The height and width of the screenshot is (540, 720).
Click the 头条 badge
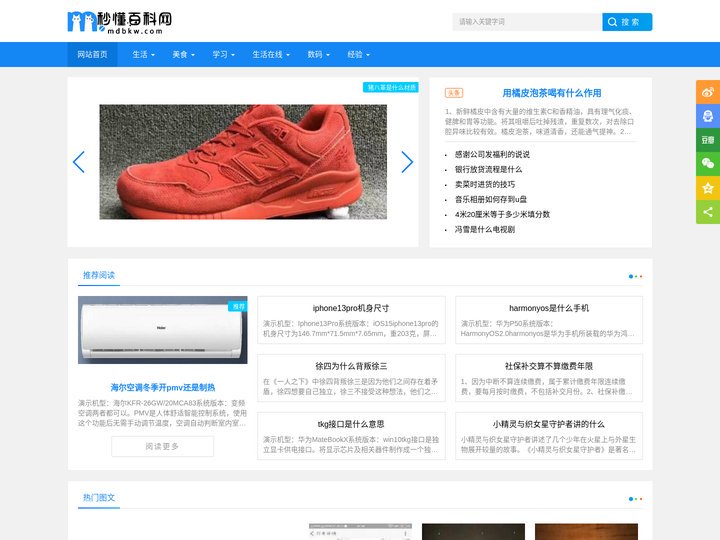pyautogui.click(x=454, y=93)
